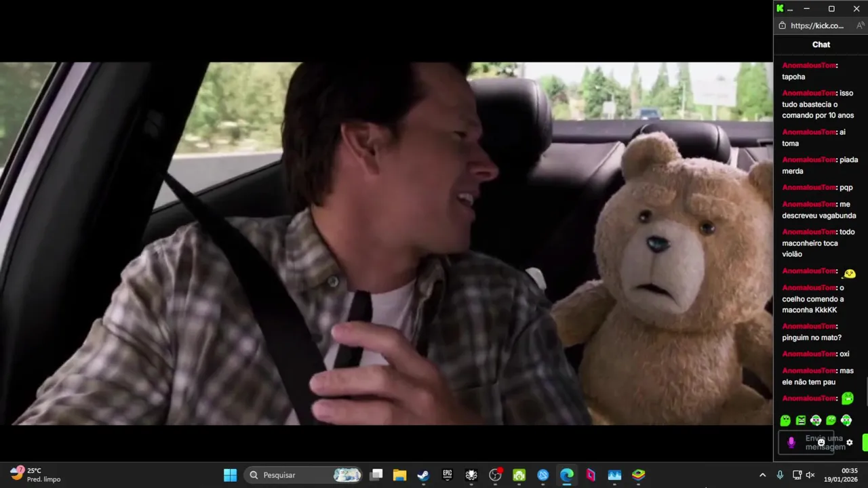Minimize the Kick chat popup window
868x488 pixels.
point(806,9)
